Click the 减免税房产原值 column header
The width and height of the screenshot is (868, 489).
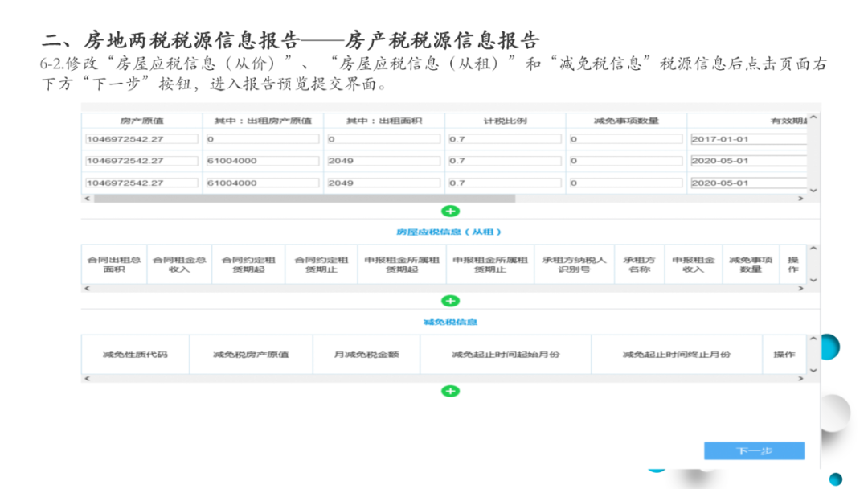click(251, 355)
